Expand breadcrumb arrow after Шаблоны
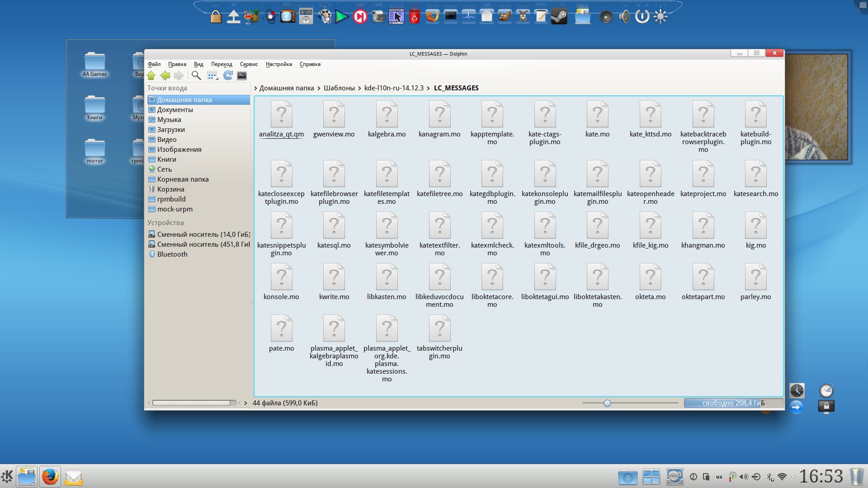This screenshot has width=868, height=488. tap(359, 88)
